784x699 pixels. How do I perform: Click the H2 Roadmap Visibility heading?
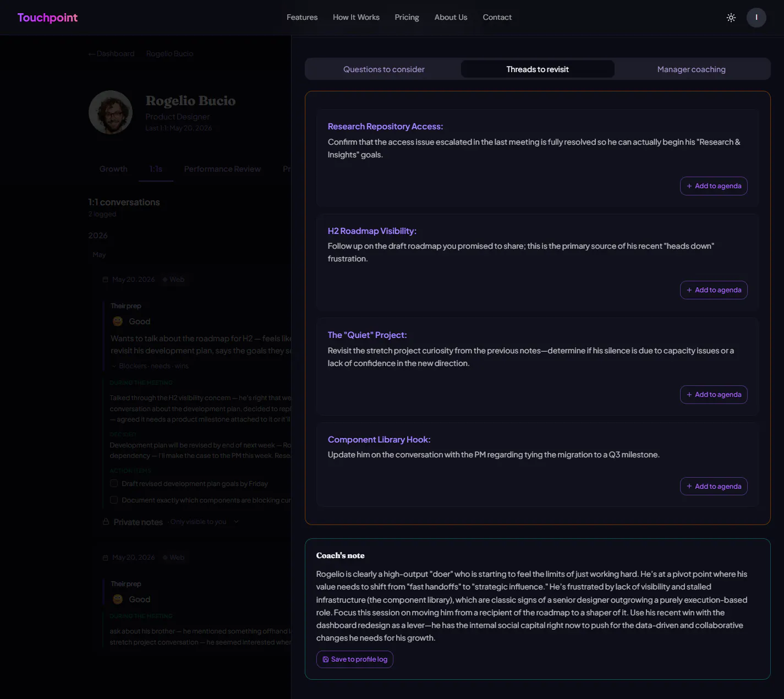point(372,231)
